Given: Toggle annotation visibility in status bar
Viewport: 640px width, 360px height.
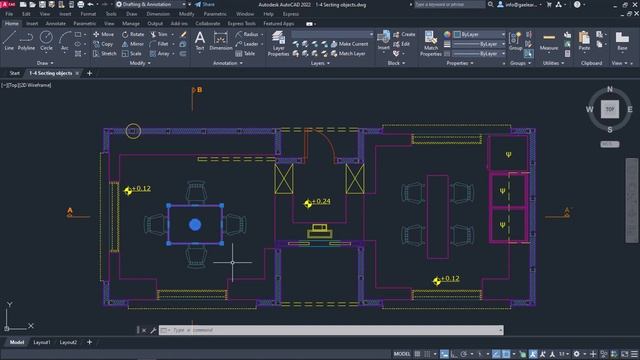Looking at the screenshot, I should 533,354.
